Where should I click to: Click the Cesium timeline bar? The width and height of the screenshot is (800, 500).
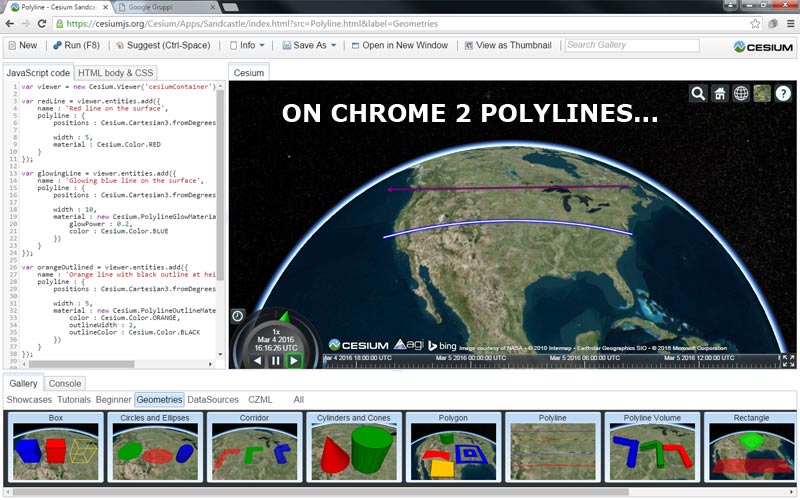[551, 360]
